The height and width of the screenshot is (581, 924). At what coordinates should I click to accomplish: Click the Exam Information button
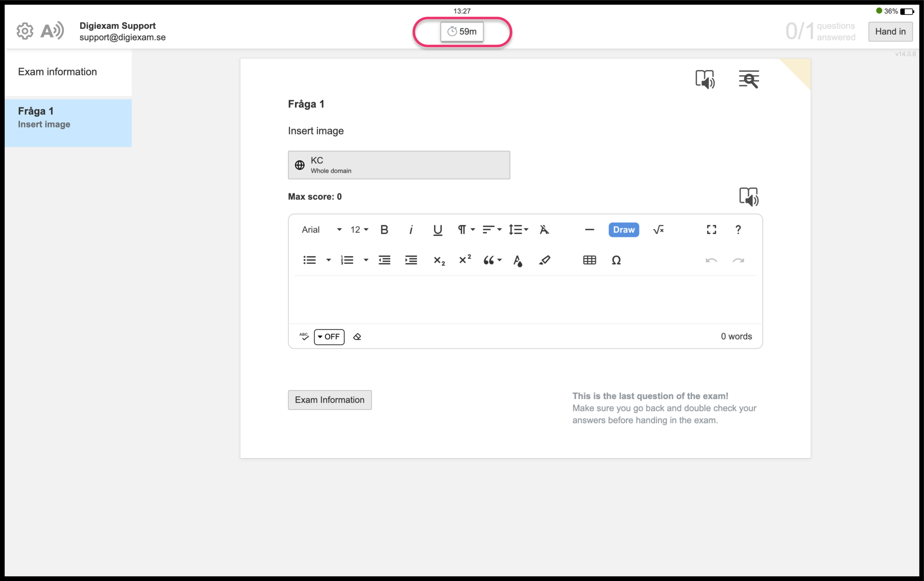click(x=330, y=400)
